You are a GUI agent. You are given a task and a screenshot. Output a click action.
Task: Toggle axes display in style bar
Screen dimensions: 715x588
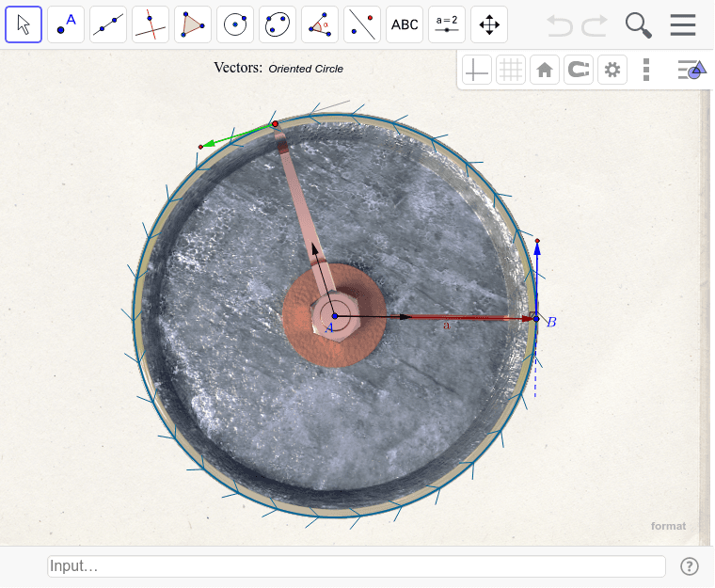coord(477,70)
